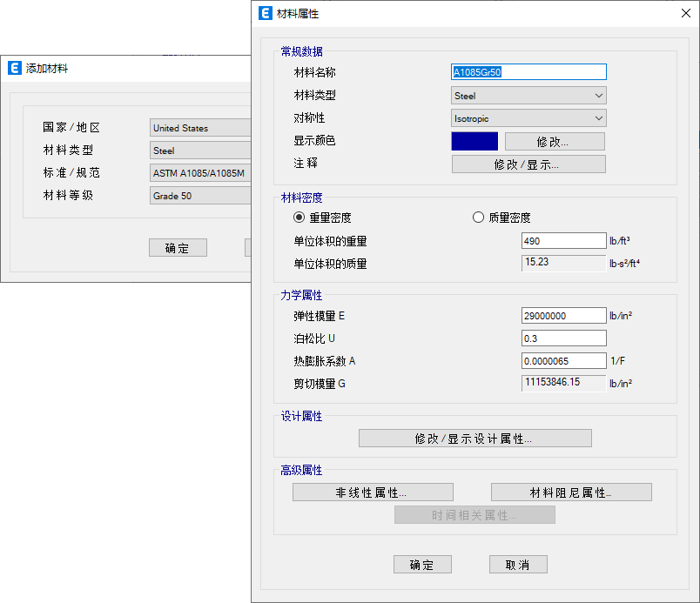Click the 修改... color button
The height and width of the screenshot is (603, 700).
[x=555, y=141]
